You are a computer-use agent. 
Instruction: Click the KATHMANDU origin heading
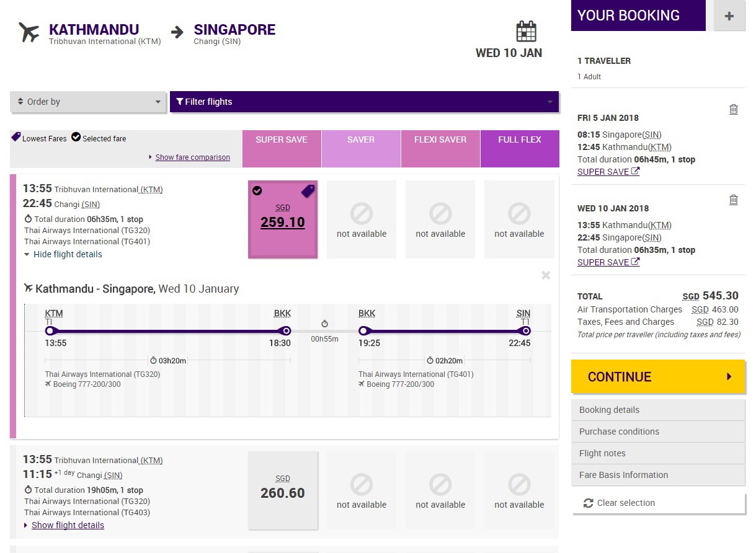[x=94, y=29]
